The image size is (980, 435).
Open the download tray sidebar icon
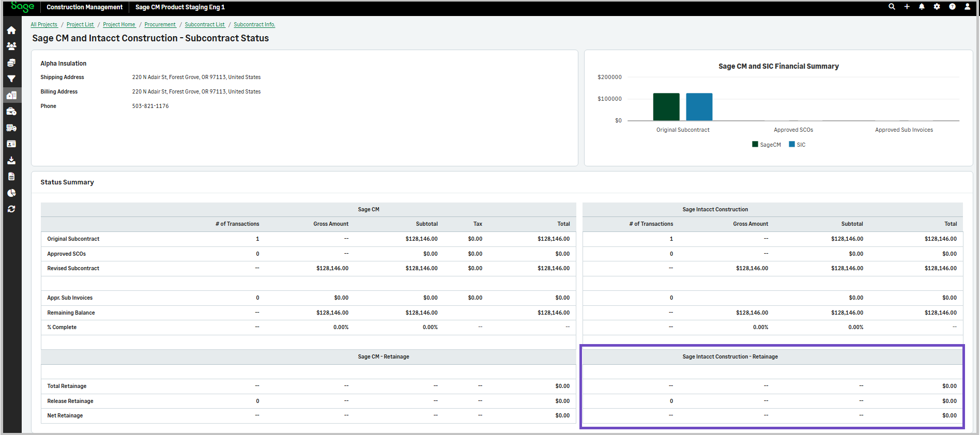click(x=11, y=161)
